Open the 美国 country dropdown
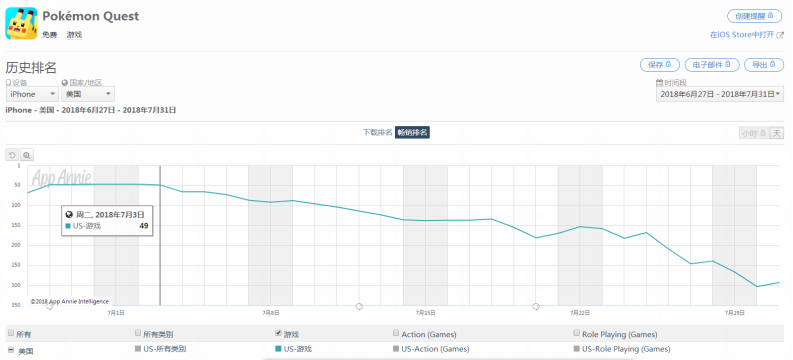This screenshot has width=793, height=360. 88,94
